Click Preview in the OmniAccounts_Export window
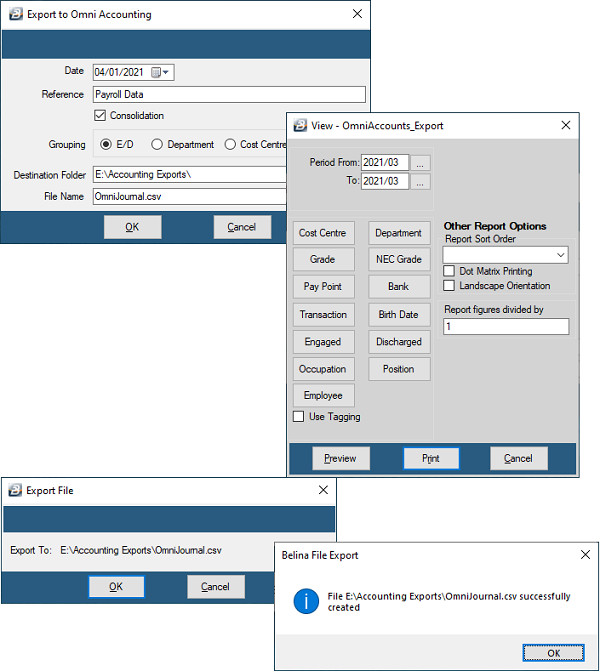The image size is (600, 671). click(x=341, y=458)
